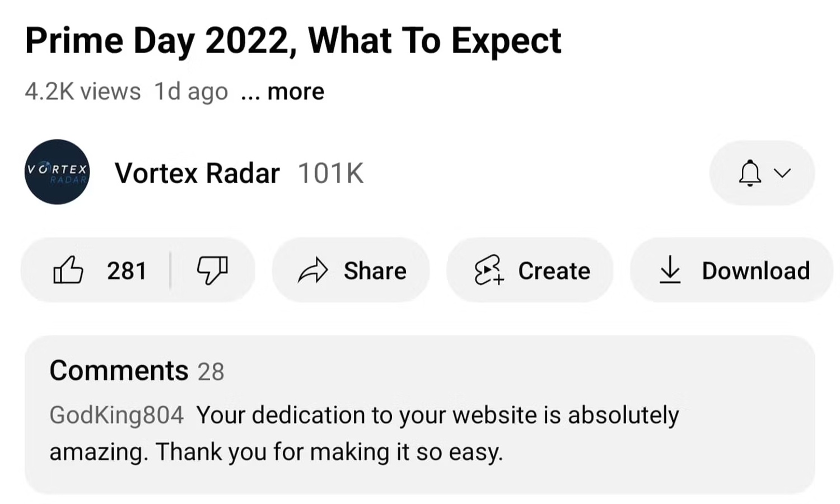Screen dimensions: 840x504
Task: Open the top comment text preview
Action: click(364, 433)
